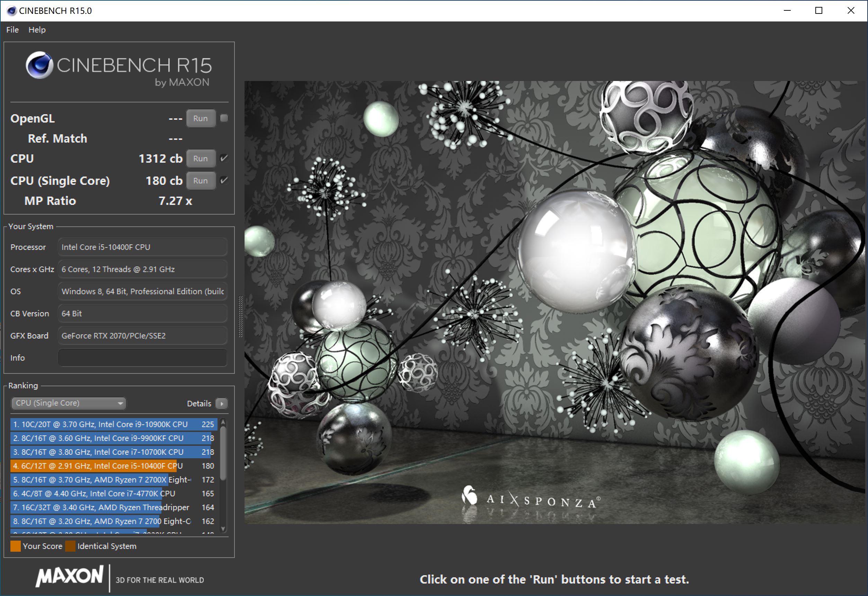Enable the OpenGL test checkbox

[x=224, y=118]
